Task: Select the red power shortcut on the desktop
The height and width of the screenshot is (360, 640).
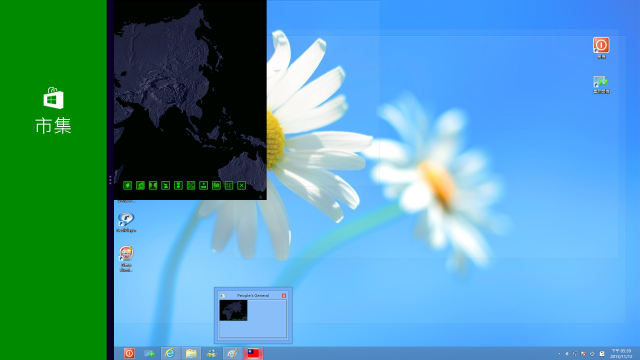Action: coord(601,48)
